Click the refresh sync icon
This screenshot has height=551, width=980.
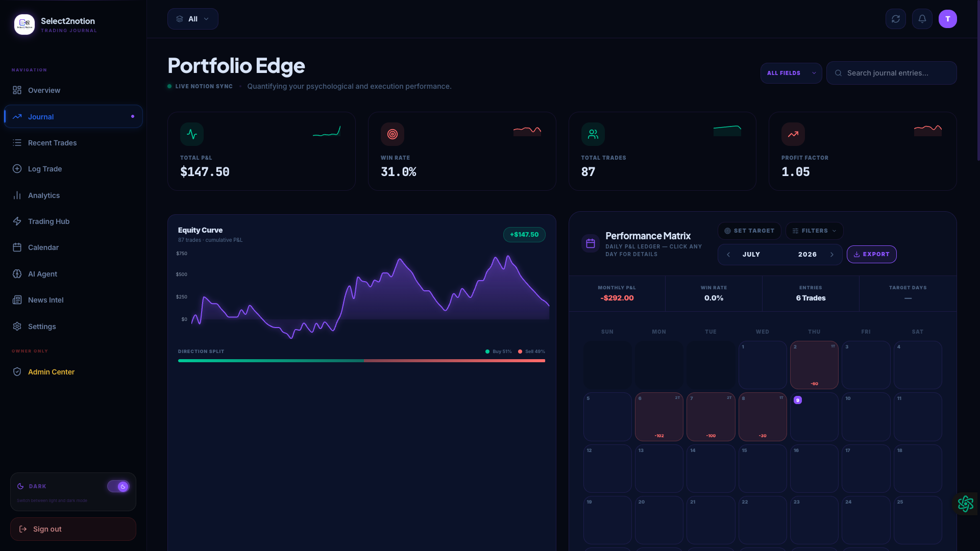(x=896, y=19)
